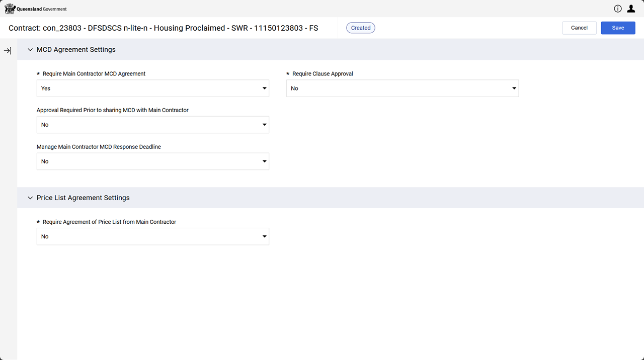The image size is (644, 360).
Task: Click the Created status badge
Action: pos(360,28)
